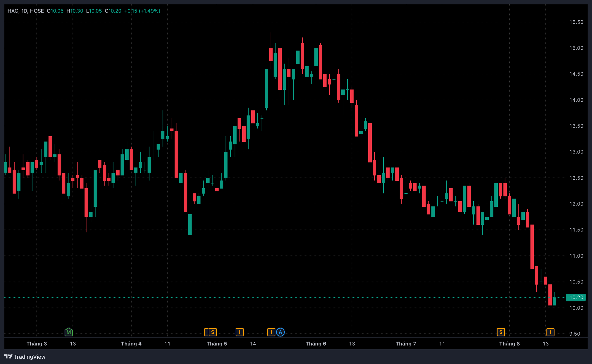Select the low value L10.05
592x364 pixels.
tap(94, 11)
